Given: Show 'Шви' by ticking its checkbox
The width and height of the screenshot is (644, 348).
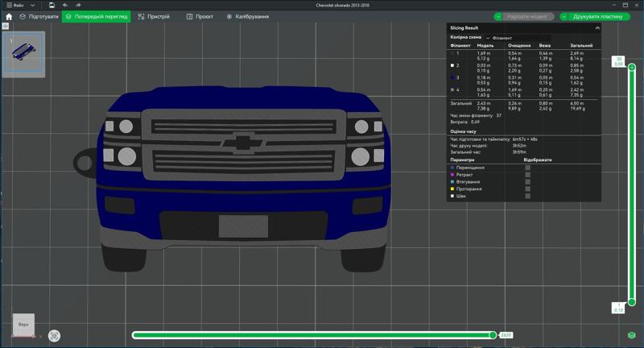Looking at the screenshot, I should pyautogui.click(x=527, y=196).
